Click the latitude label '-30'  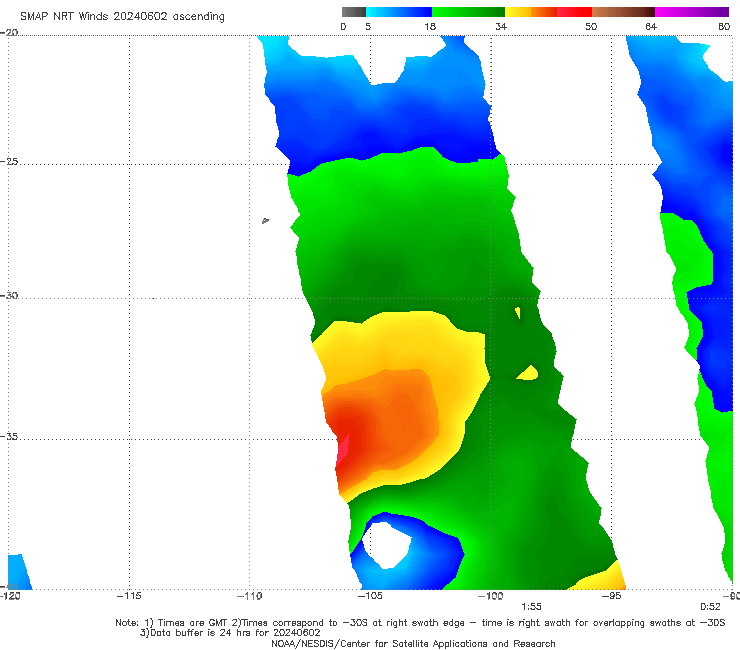point(9,296)
